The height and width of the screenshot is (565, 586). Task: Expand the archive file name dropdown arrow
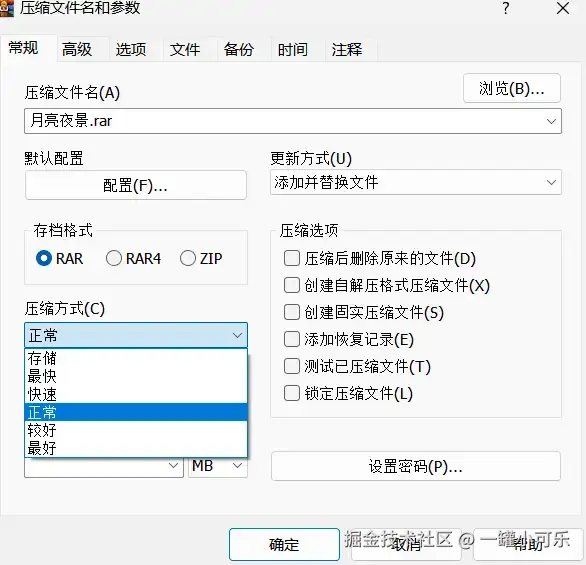click(x=551, y=121)
